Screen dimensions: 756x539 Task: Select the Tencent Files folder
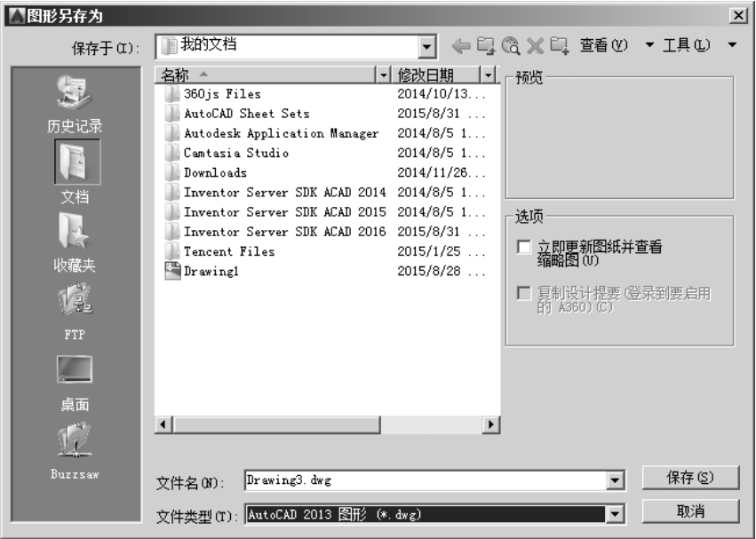pyautogui.click(x=219, y=251)
